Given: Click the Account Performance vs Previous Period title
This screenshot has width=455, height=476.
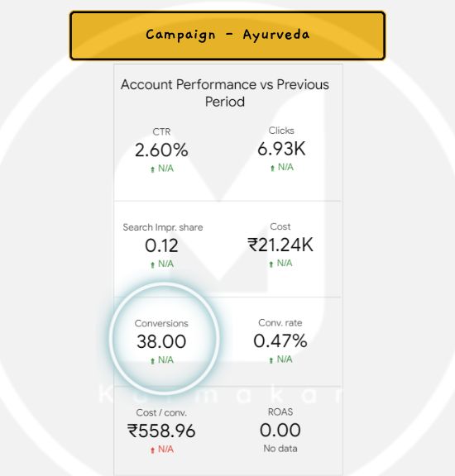Looking at the screenshot, I should tap(225, 93).
